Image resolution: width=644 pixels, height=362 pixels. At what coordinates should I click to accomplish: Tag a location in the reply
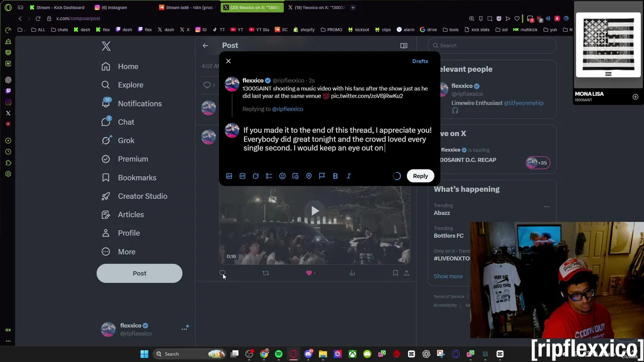(x=309, y=176)
